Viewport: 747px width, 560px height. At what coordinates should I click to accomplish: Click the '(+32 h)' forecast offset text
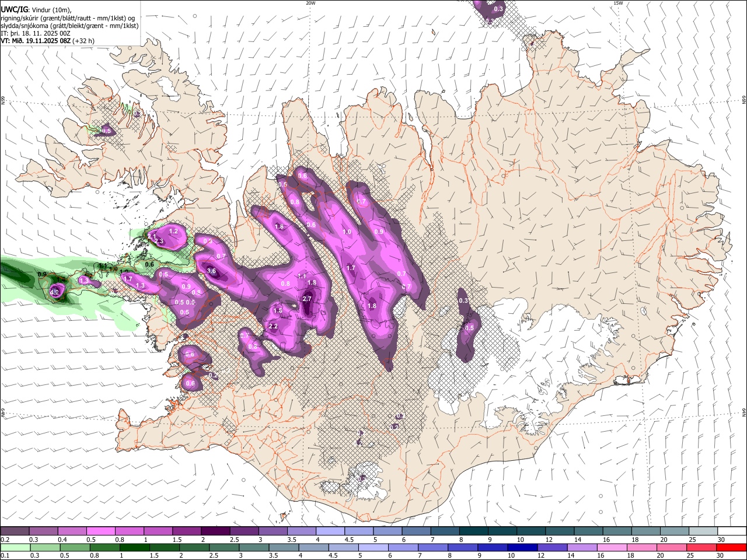point(84,41)
